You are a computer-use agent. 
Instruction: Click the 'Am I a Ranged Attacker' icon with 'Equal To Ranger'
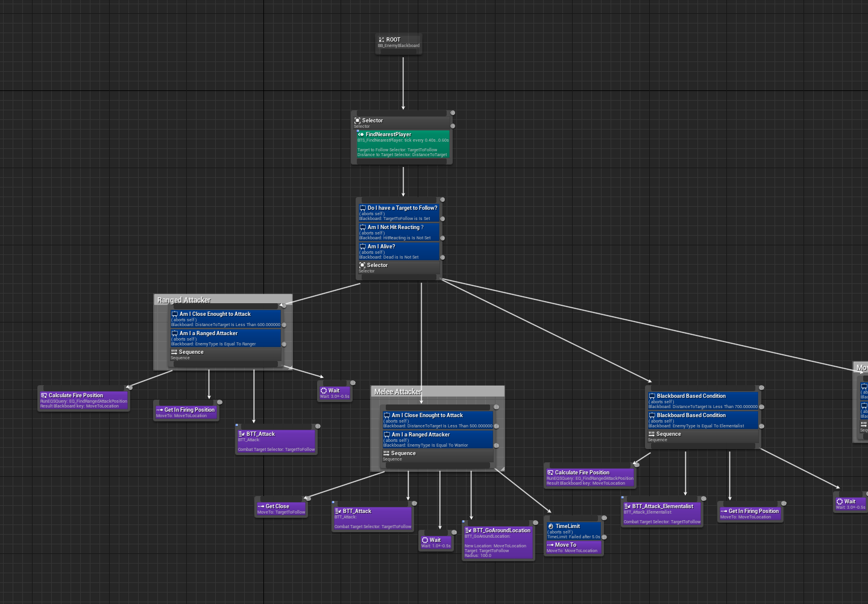175,333
